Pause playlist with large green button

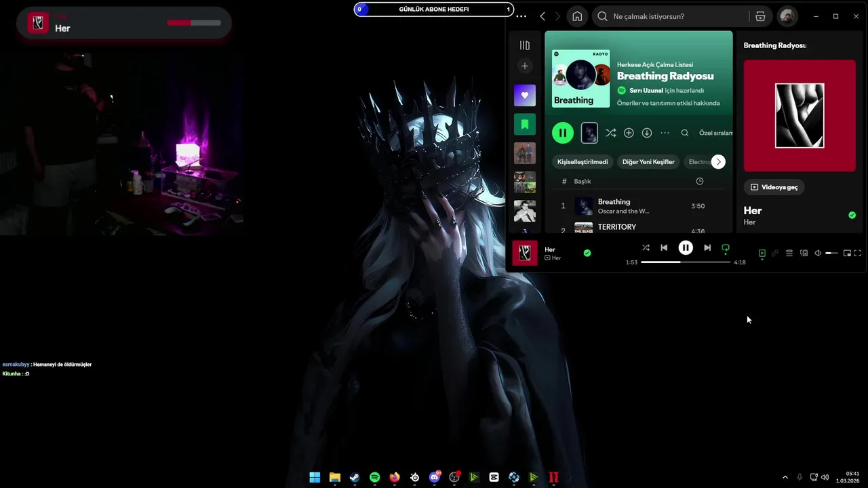[562, 133]
